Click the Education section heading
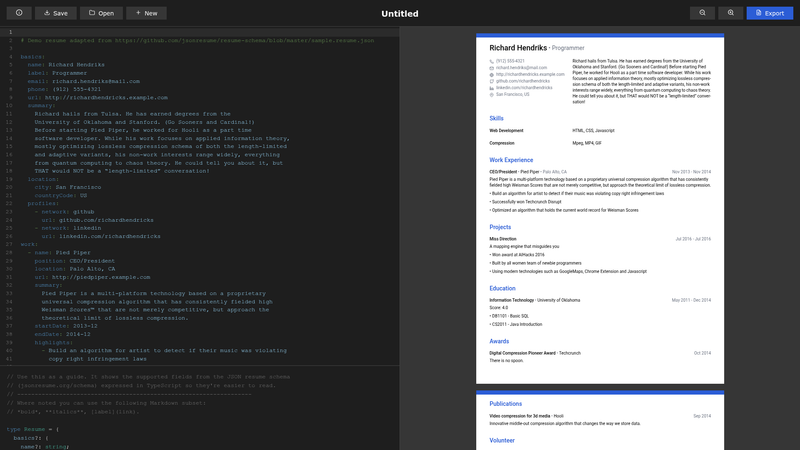Screen dimensions: 800x450 click(x=502, y=288)
